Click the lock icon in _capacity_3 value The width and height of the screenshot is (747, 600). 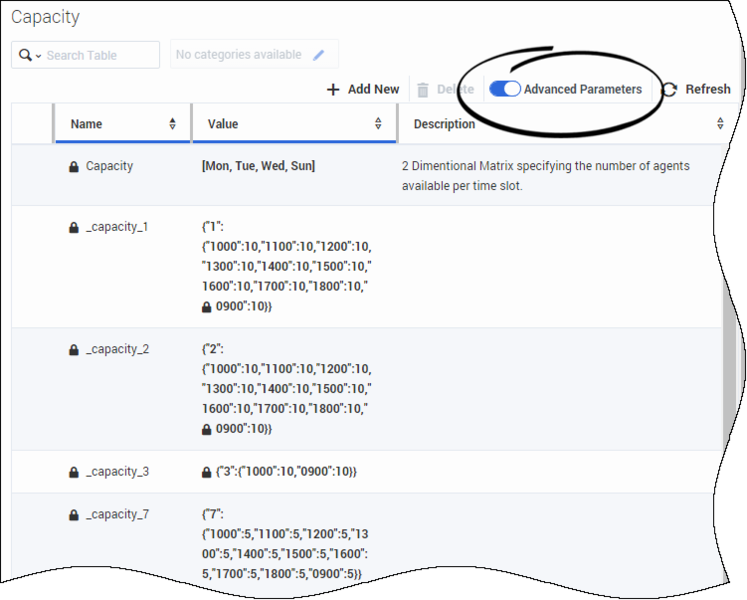coord(206,472)
